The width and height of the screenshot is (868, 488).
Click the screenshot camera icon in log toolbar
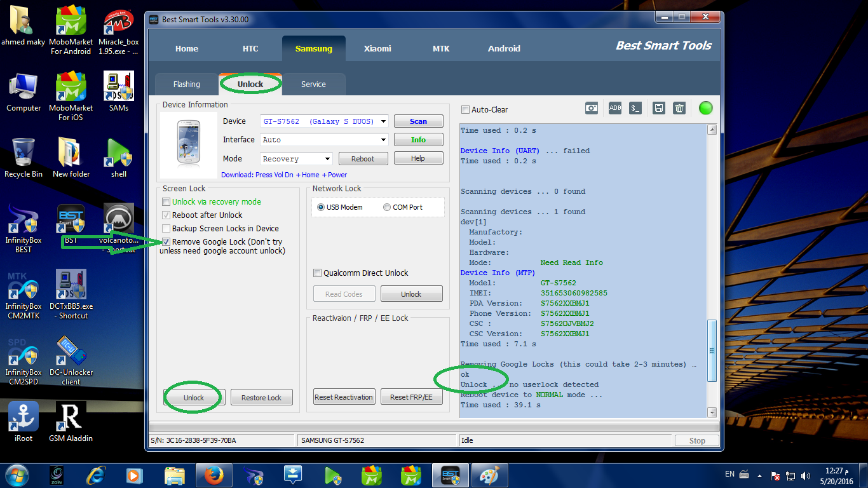pyautogui.click(x=592, y=108)
